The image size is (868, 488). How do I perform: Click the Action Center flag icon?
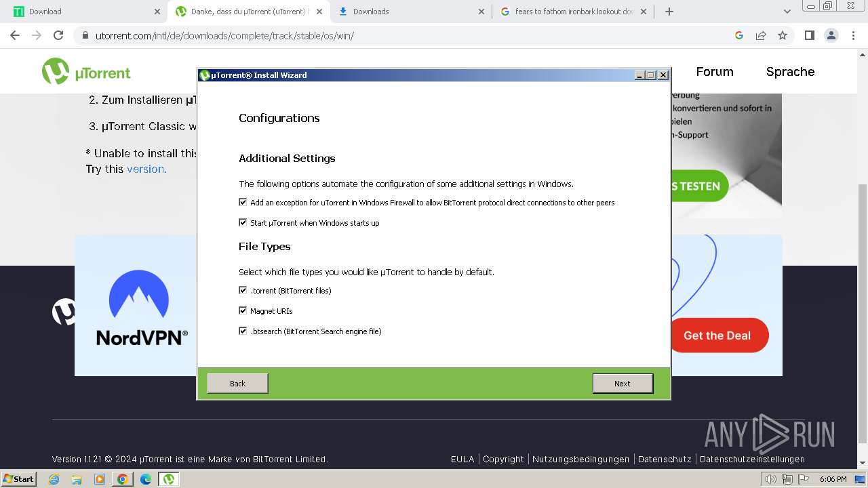[803, 479]
